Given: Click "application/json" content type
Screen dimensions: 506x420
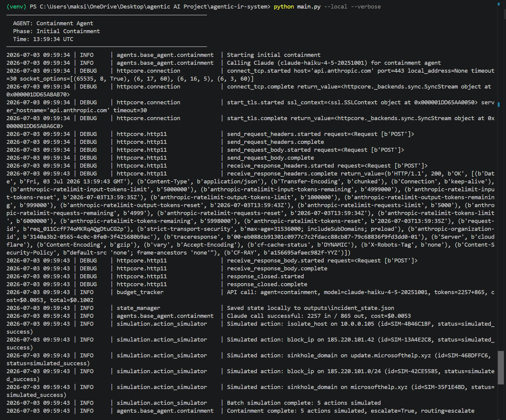Looking at the screenshot, I should (x=230, y=182).
